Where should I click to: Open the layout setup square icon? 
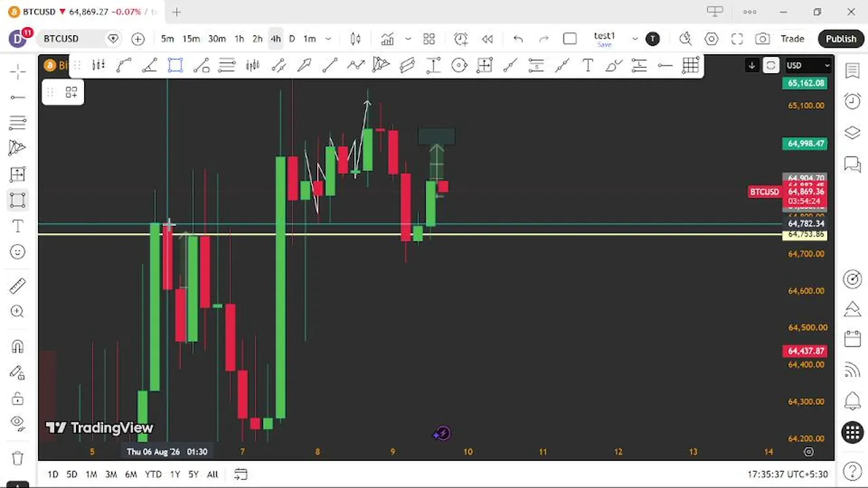point(570,39)
